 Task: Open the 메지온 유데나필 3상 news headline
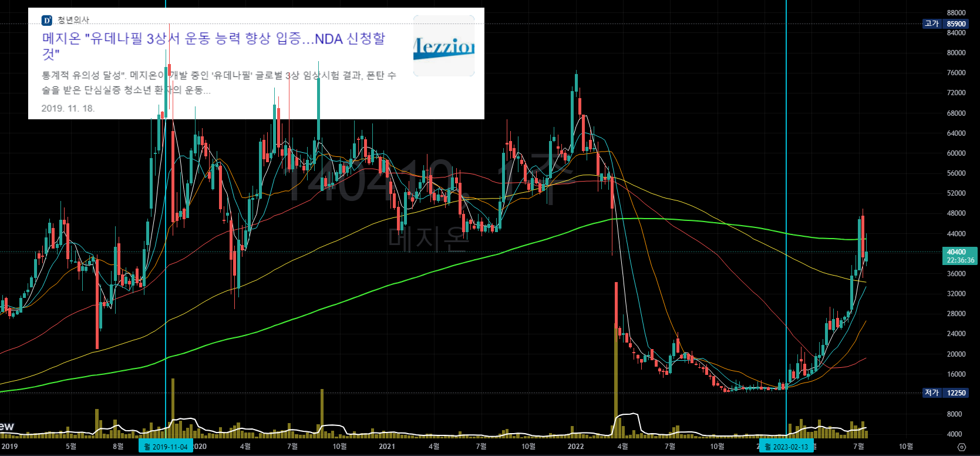(x=214, y=46)
